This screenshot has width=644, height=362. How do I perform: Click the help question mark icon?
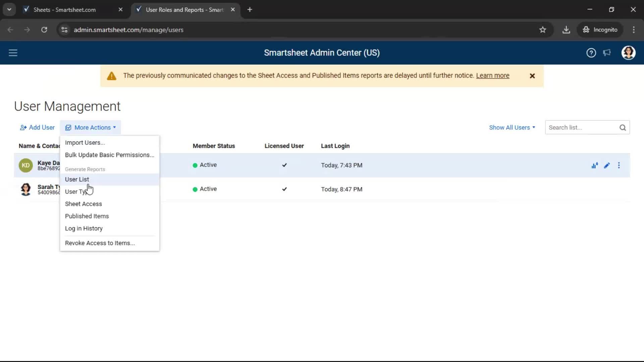click(591, 53)
